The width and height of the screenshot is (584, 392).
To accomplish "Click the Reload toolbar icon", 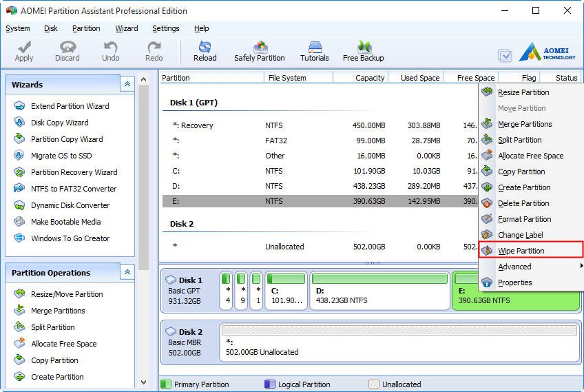I will pyautogui.click(x=205, y=47).
